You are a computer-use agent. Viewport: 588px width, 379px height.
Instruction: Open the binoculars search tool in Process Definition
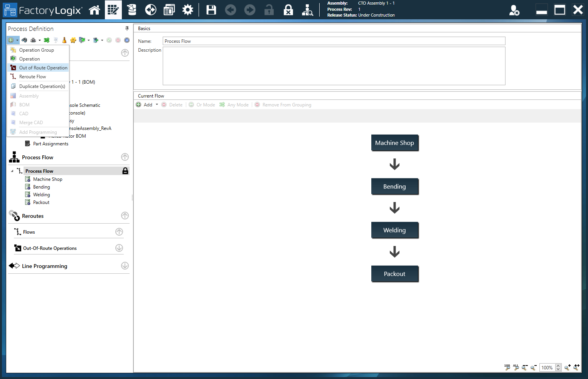[24, 40]
